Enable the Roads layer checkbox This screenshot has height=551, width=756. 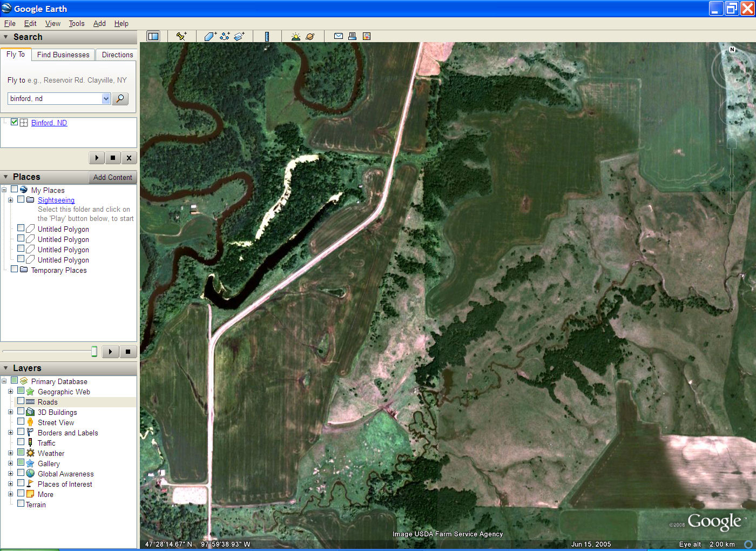tap(21, 401)
